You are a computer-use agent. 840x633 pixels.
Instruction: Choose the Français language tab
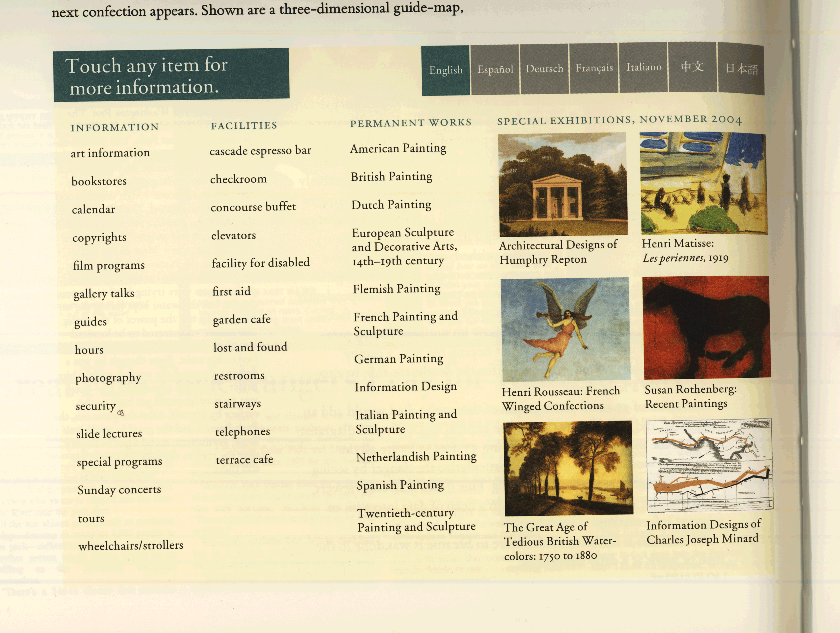[x=594, y=68]
